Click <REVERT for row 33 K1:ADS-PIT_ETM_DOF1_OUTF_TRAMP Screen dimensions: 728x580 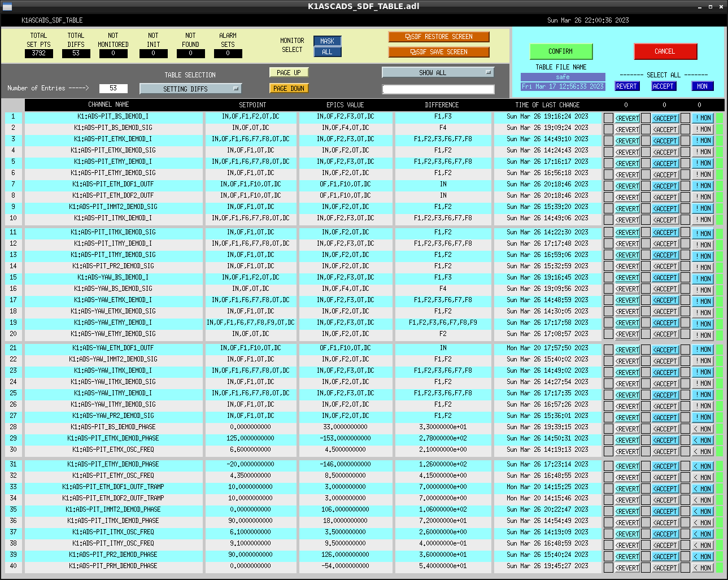pyautogui.click(x=627, y=489)
